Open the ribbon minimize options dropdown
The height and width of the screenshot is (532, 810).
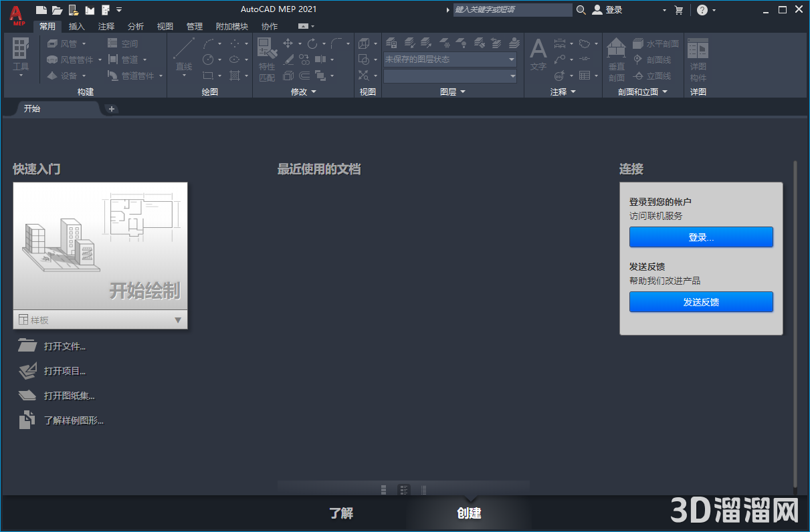pyautogui.click(x=312, y=27)
